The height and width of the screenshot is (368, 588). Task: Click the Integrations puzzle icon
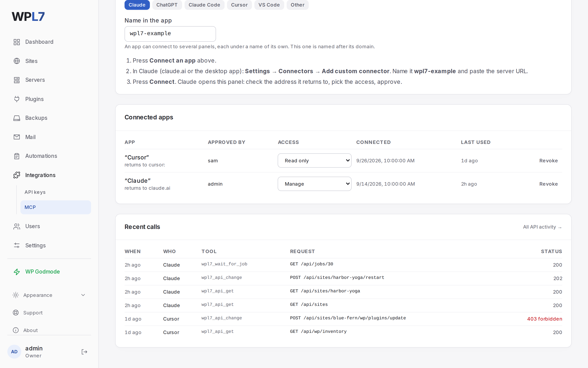click(x=17, y=175)
